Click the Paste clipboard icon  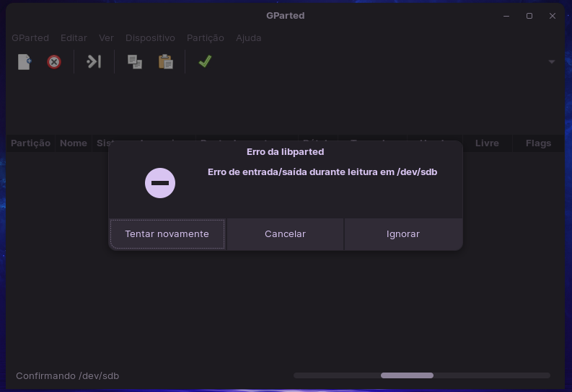tap(166, 61)
